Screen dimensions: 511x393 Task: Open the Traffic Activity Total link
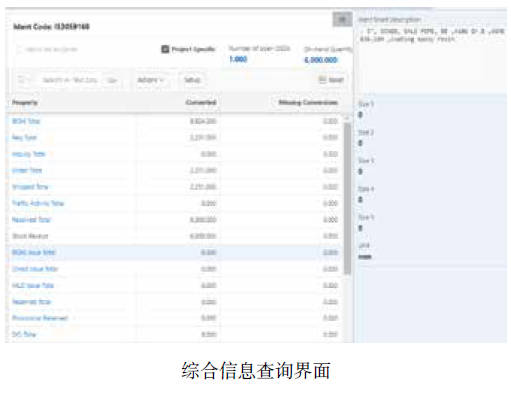point(38,203)
